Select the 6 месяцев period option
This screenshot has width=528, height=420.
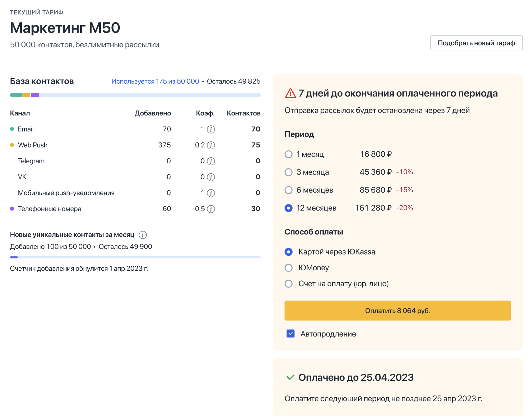tap(289, 190)
